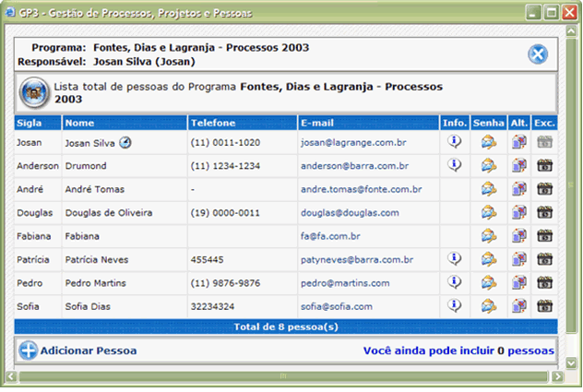Click info icon for Anderson Drumond

click(x=454, y=165)
